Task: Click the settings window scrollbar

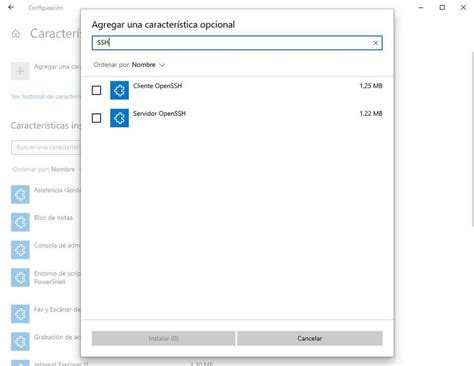Action: pyautogui.click(x=472, y=139)
